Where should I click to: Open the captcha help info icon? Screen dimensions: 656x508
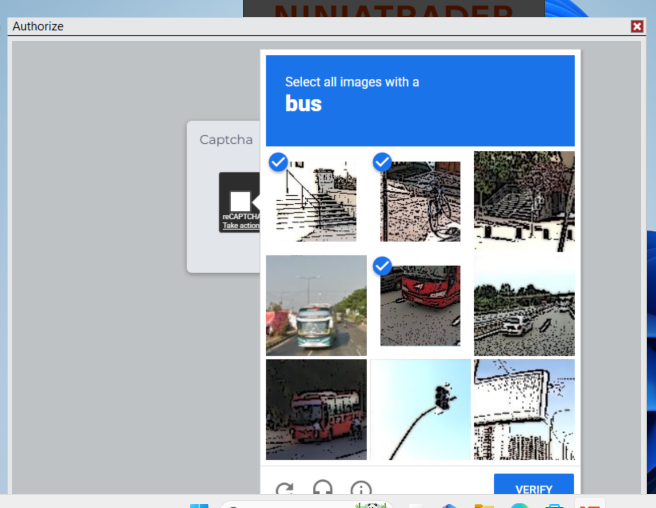coord(361,487)
